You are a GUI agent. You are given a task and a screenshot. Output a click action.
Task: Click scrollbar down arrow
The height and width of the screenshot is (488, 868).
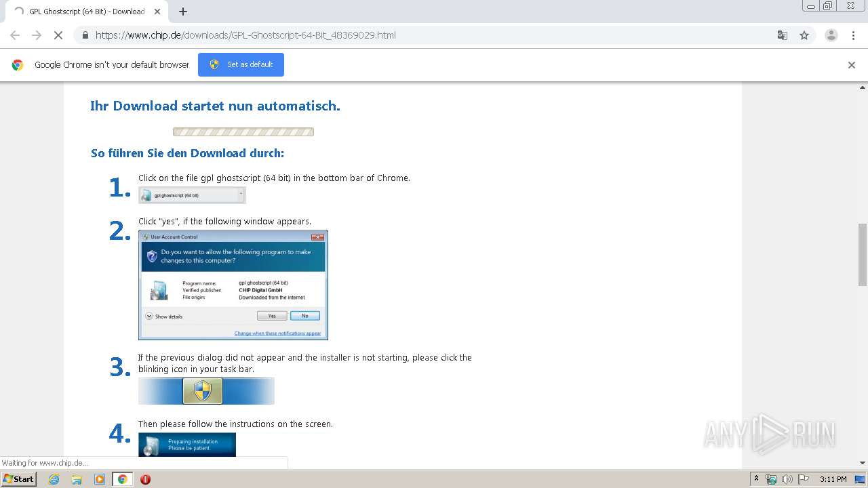[x=863, y=463]
